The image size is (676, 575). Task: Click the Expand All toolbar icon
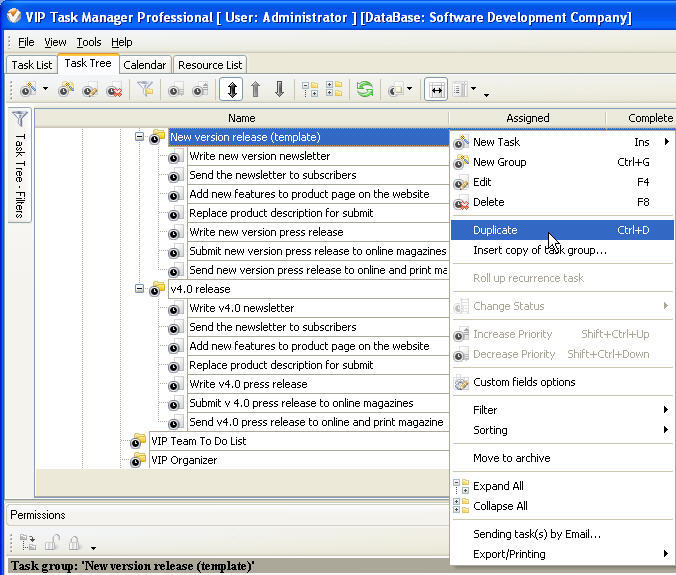point(310,89)
